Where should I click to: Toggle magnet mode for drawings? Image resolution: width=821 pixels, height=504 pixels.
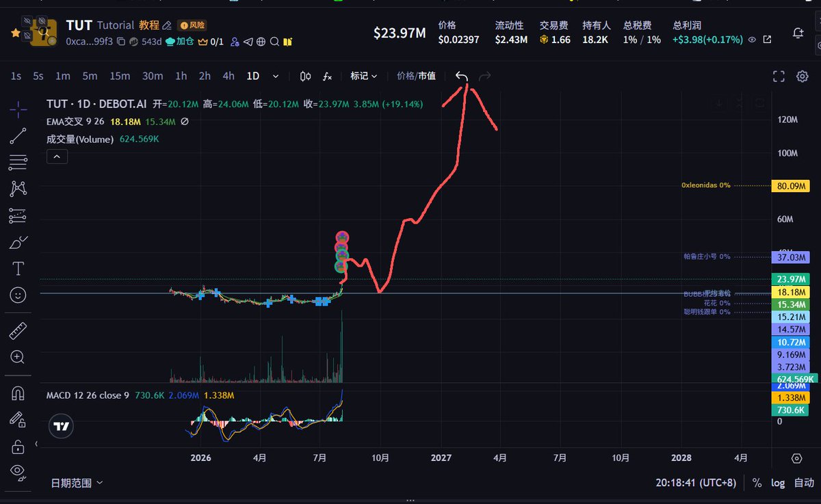18,393
